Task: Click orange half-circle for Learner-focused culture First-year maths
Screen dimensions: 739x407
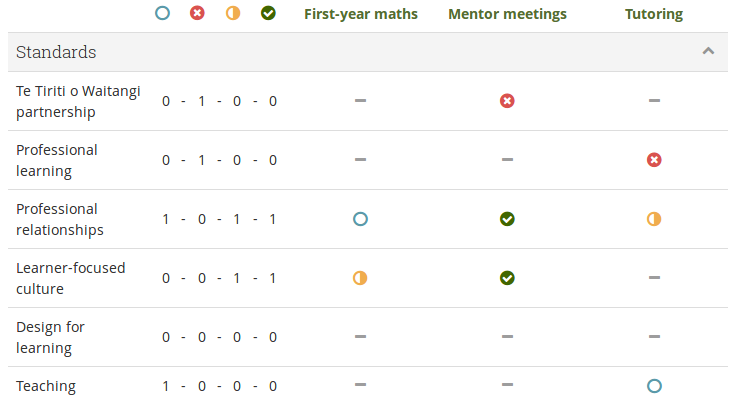Action: tap(361, 278)
